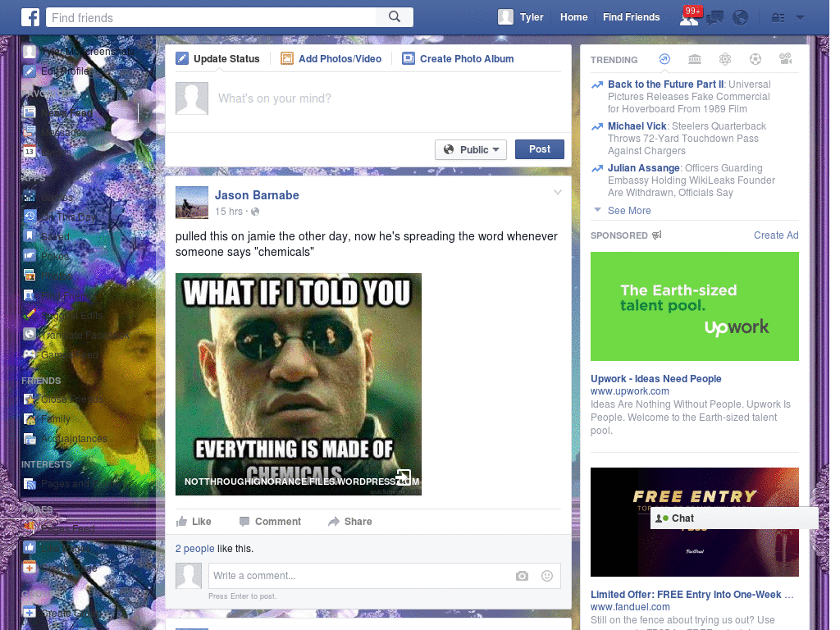840x630 pixels.
Task: Open the post options chevron on Jason's post
Action: point(558,192)
